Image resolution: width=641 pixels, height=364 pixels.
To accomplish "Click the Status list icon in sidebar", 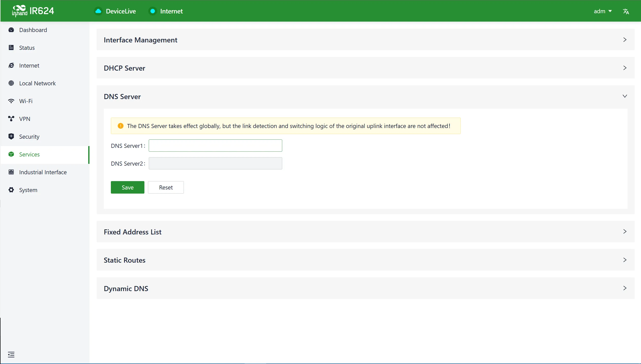I will click(x=11, y=48).
